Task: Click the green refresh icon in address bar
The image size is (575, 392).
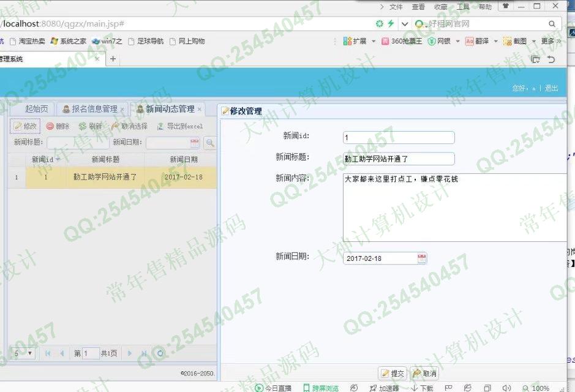Action: (379, 23)
